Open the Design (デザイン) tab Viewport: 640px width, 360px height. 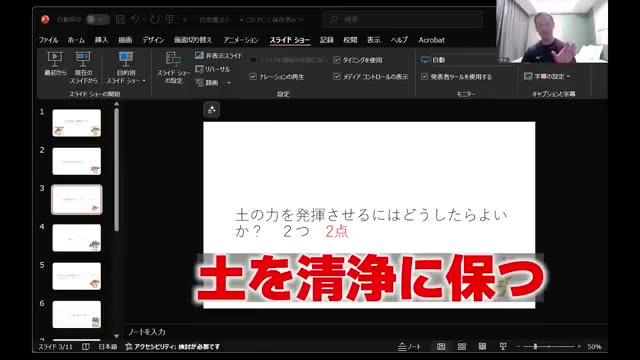pos(153,40)
